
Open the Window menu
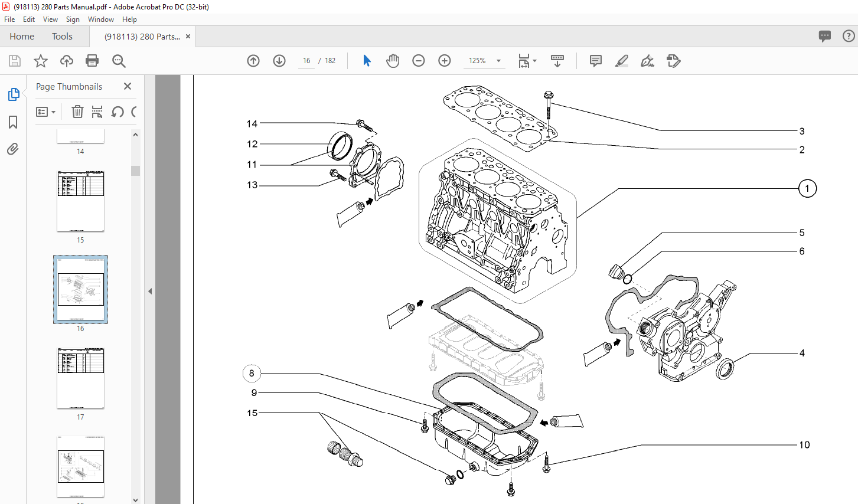[101, 19]
